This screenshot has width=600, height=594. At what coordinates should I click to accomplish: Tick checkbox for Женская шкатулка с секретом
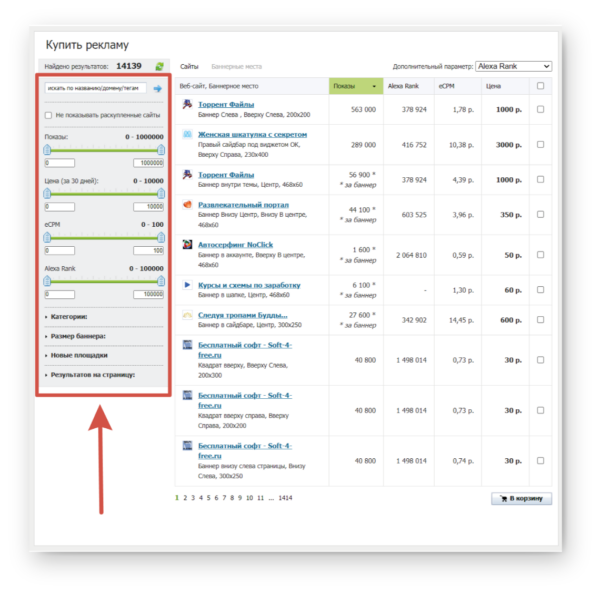[540, 145]
